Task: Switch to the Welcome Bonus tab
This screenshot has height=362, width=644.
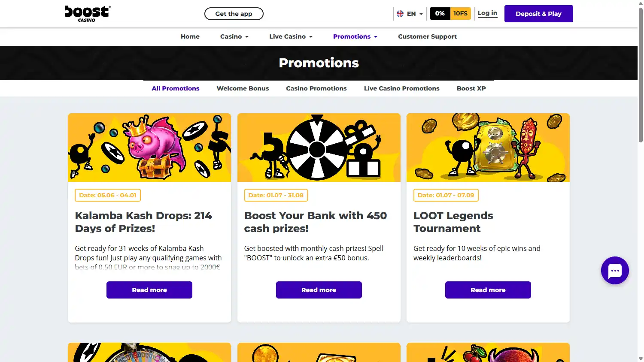Action: (243, 88)
